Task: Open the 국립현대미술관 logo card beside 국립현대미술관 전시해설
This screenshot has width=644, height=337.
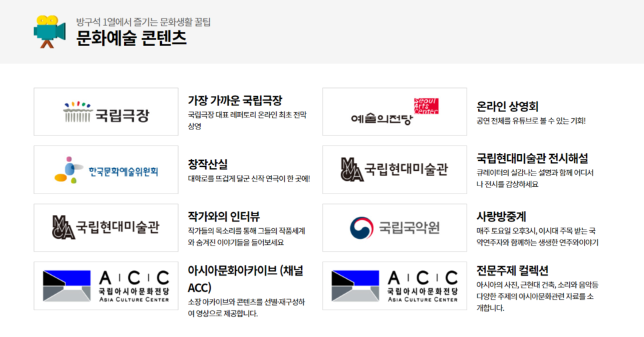Action: [395, 170]
